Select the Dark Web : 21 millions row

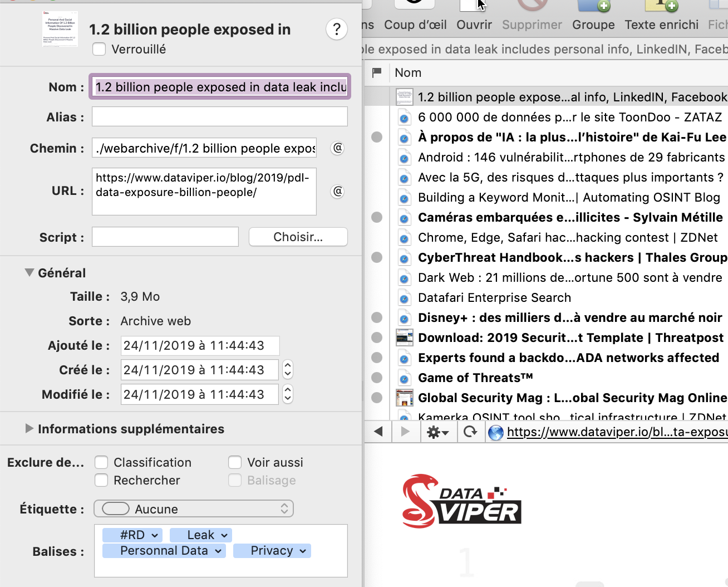546,277
